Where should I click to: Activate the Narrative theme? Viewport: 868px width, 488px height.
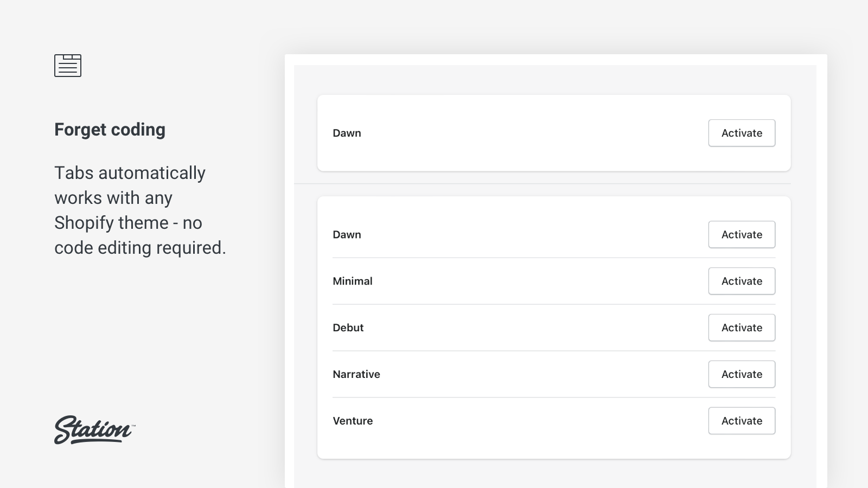(742, 374)
